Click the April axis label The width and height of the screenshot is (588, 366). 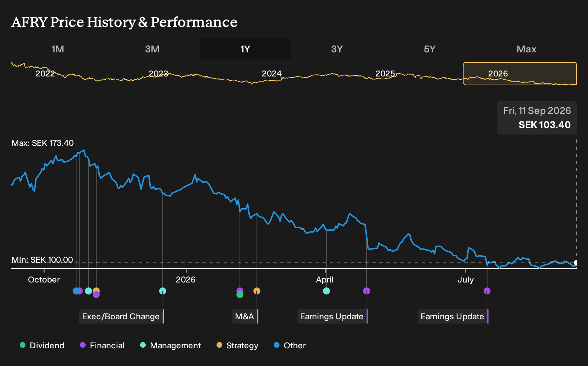coord(325,280)
